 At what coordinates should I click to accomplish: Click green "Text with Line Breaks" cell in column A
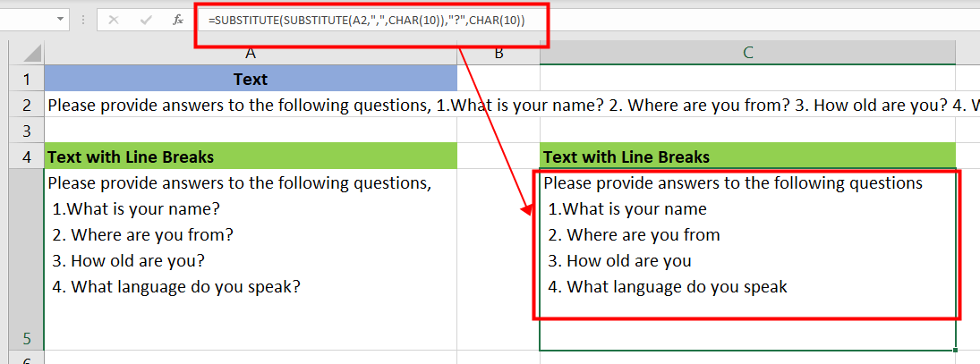tap(250, 157)
